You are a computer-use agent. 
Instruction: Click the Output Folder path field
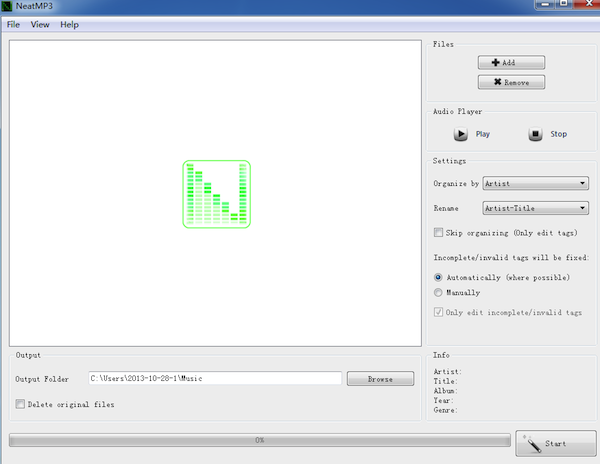pyautogui.click(x=215, y=379)
